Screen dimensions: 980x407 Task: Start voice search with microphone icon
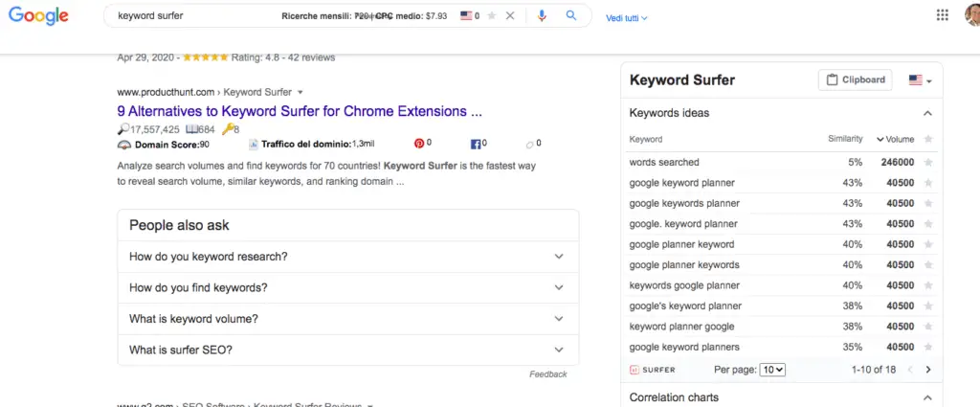[542, 16]
